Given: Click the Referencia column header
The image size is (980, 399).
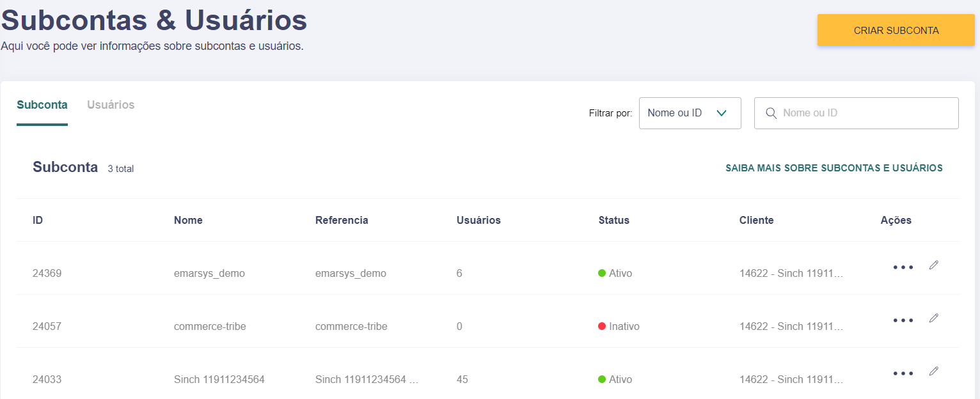Looking at the screenshot, I should coord(342,220).
